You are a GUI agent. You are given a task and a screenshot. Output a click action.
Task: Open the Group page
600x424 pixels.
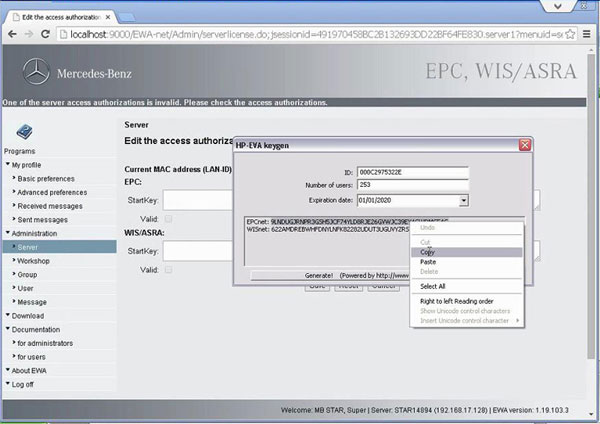click(27, 274)
